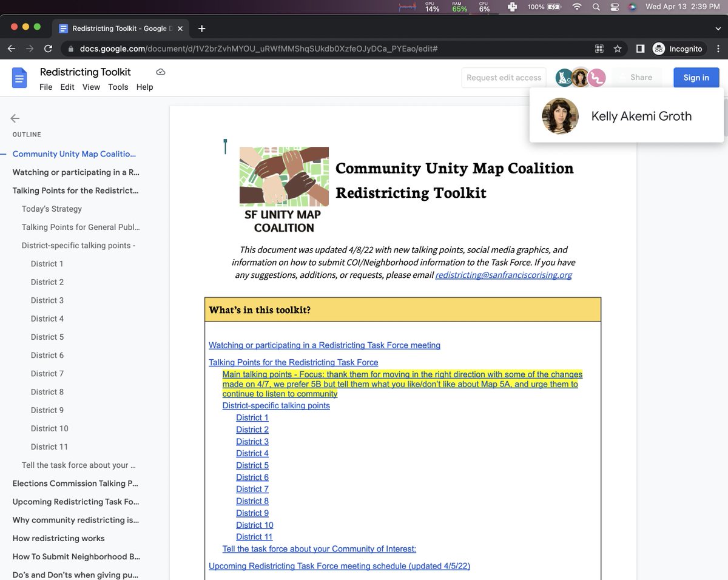The image size is (728, 580).
Task: Open a new tab with the plus icon
Action: tap(202, 29)
